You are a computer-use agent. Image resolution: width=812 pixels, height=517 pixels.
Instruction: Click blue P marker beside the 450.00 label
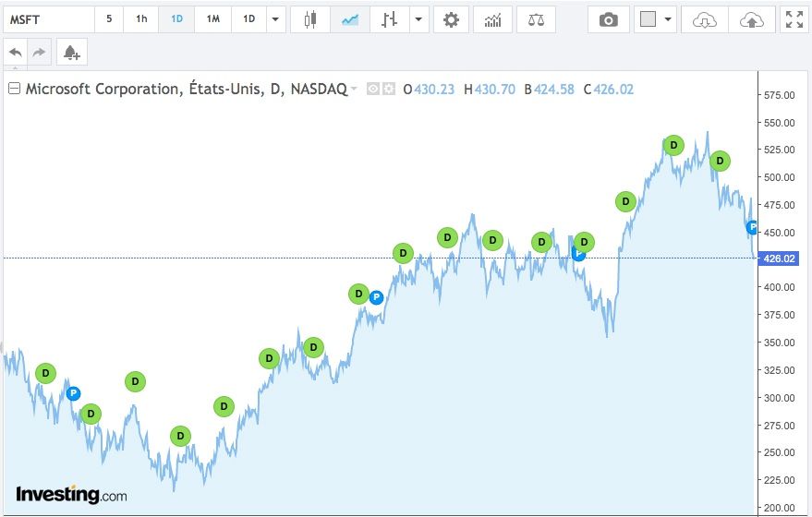753,227
